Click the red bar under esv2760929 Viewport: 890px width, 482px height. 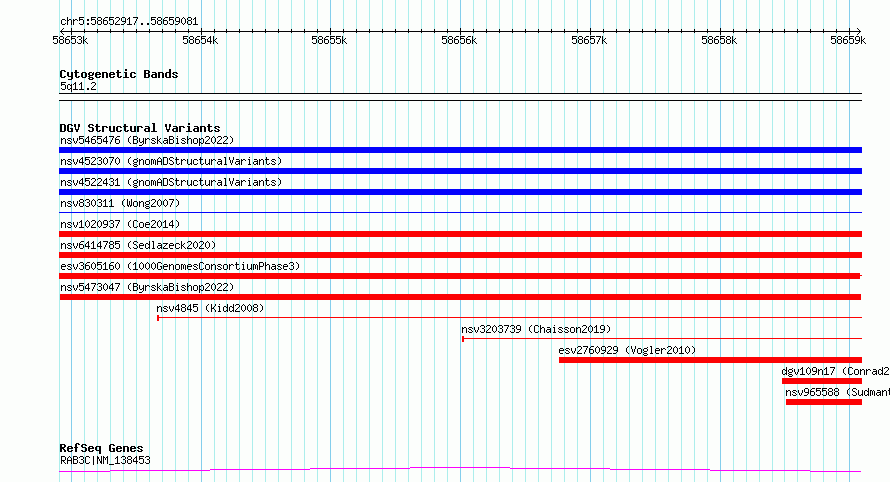710,360
